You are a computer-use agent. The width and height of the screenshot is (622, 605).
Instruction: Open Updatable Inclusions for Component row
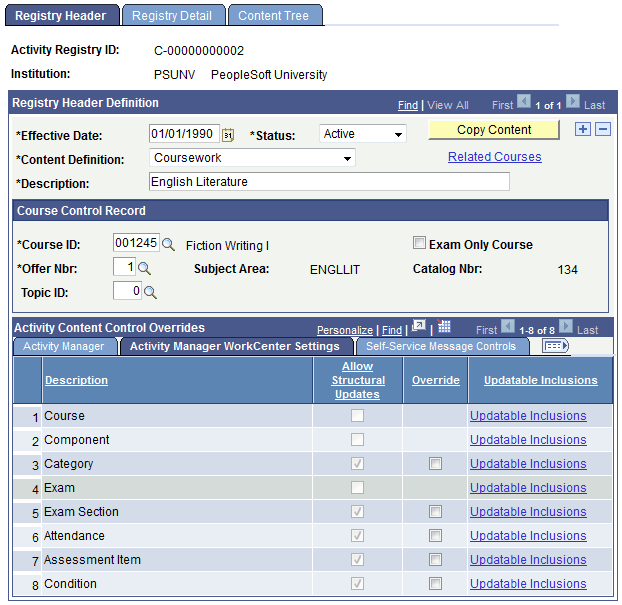pyautogui.click(x=528, y=440)
